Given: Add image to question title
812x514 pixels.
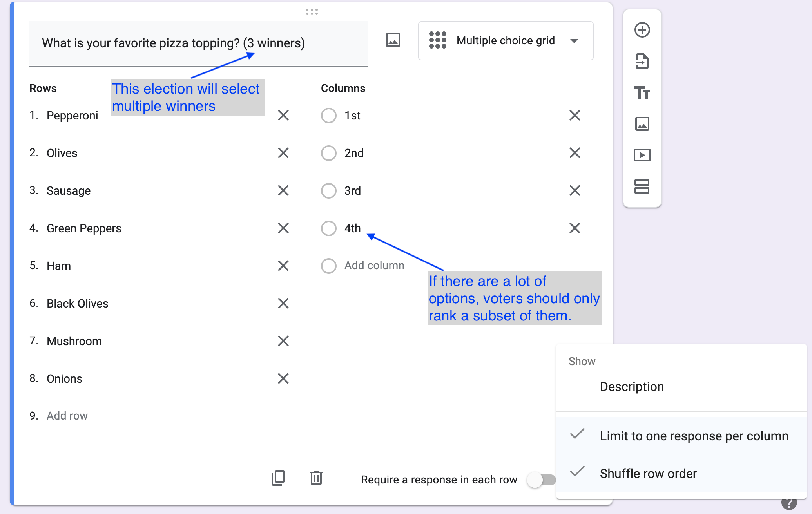Looking at the screenshot, I should [x=393, y=40].
